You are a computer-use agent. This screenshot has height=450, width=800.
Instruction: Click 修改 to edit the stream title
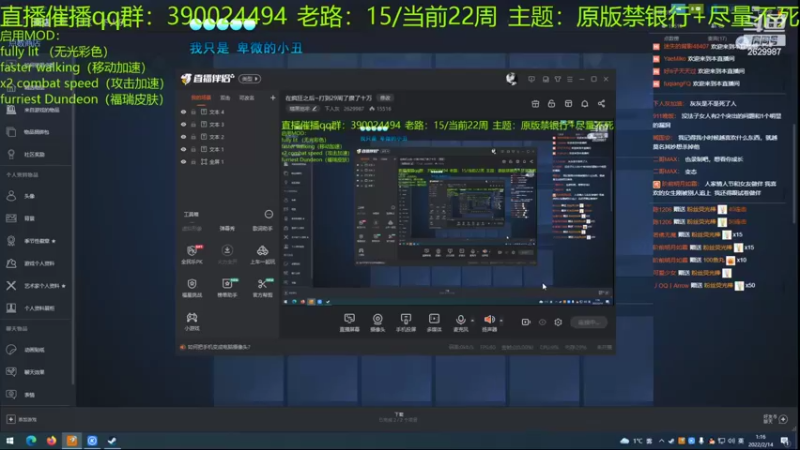[385, 98]
